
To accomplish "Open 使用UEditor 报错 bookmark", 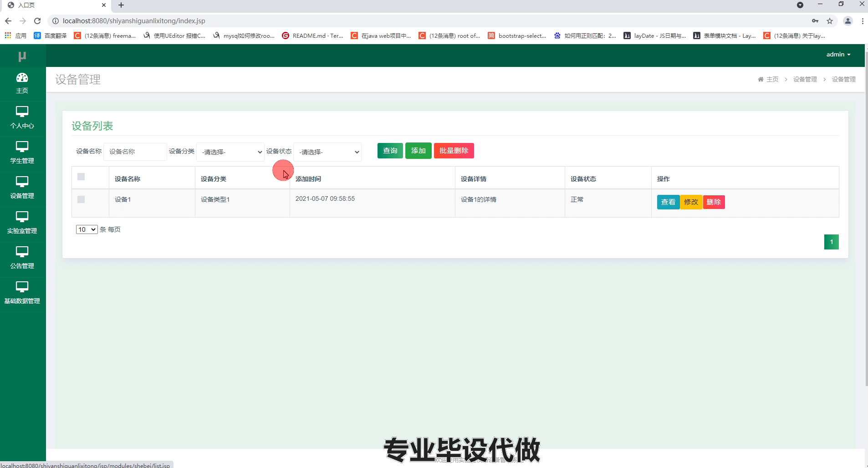I will pyautogui.click(x=174, y=36).
